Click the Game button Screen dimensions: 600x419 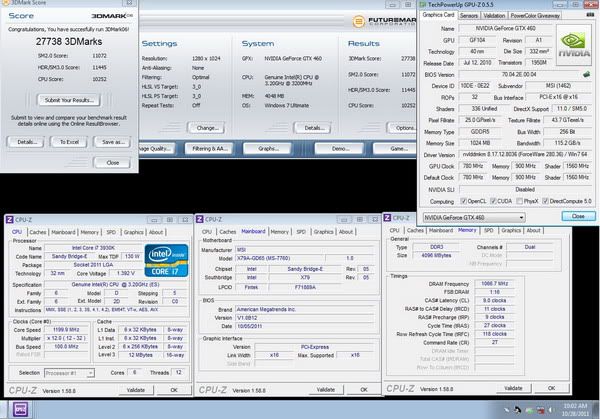(395, 148)
